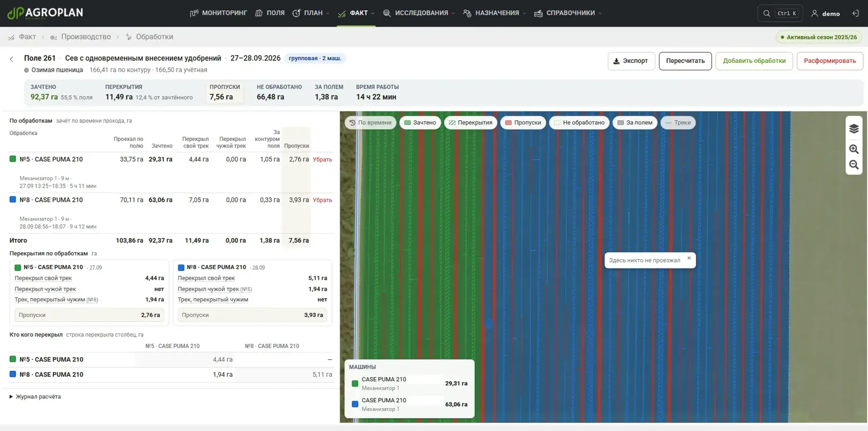This screenshot has height=431, width=868.
Task: Open the Мониторинг menu item
Action: 218,13
